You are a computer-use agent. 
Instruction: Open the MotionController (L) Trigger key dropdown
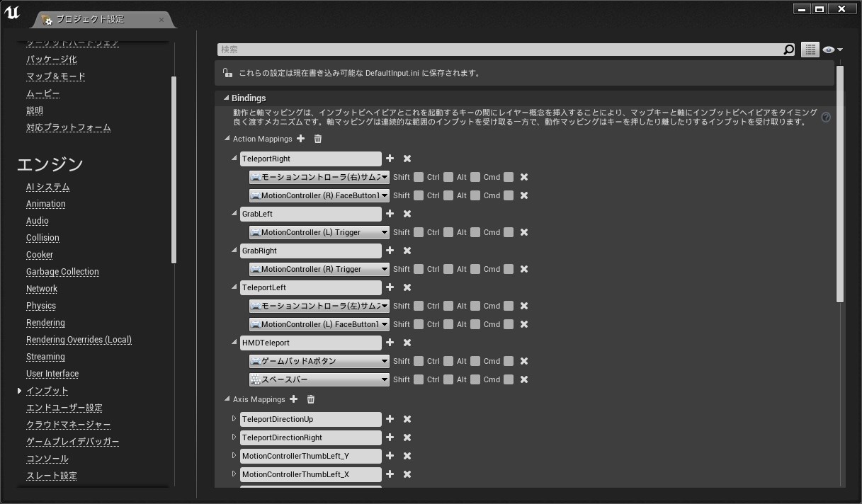pos(319,232)
